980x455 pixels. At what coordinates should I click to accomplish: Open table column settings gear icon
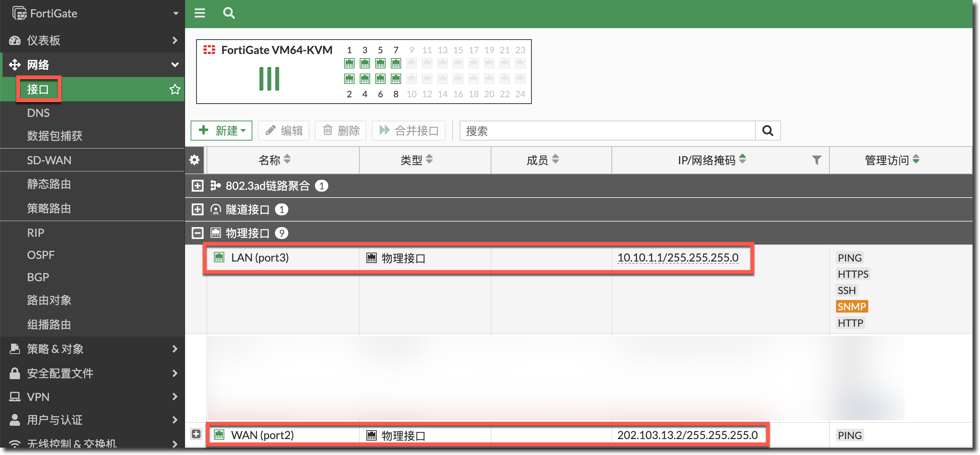pos(194,160)
